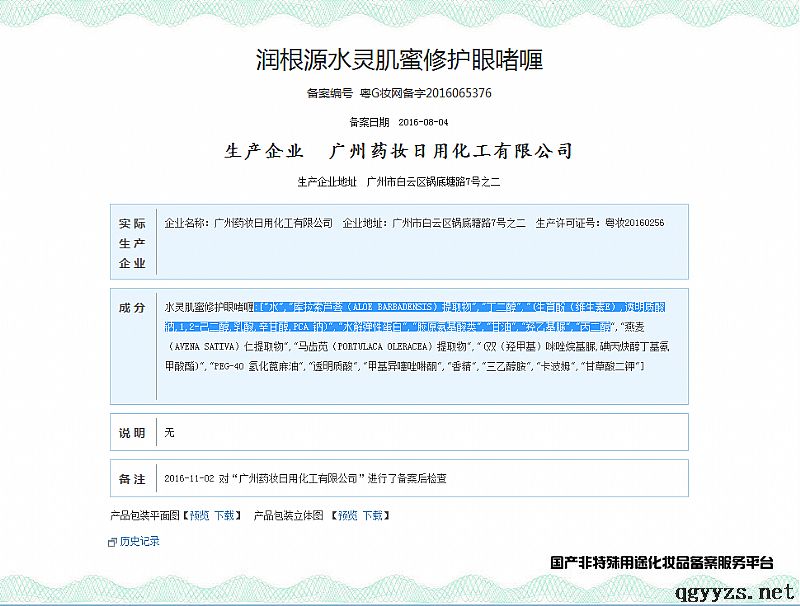
Task: Select the 实际生产企业 row label
Action: point(132,243)
